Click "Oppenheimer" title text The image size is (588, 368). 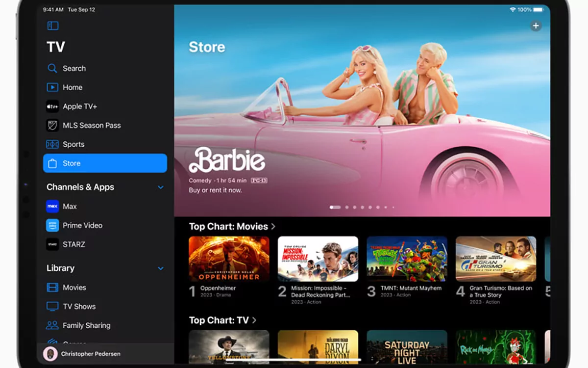(x=218, y=288)
